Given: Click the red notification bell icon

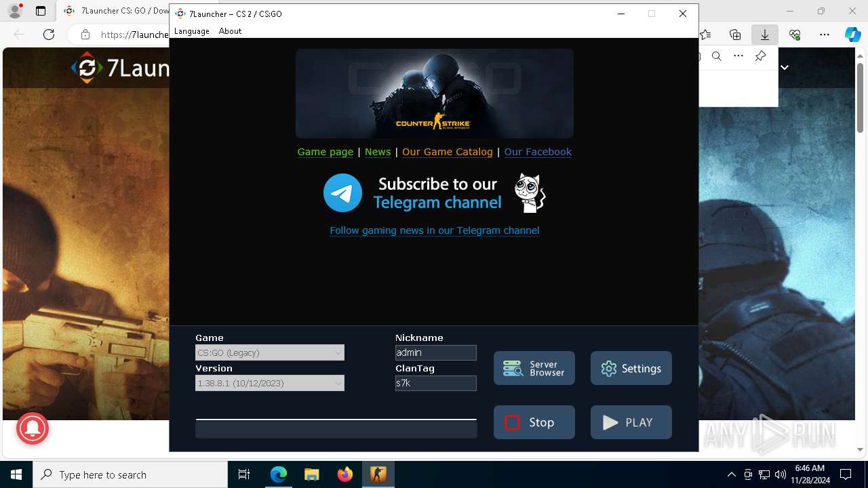Looking at the screenshot, I should 33,428.
